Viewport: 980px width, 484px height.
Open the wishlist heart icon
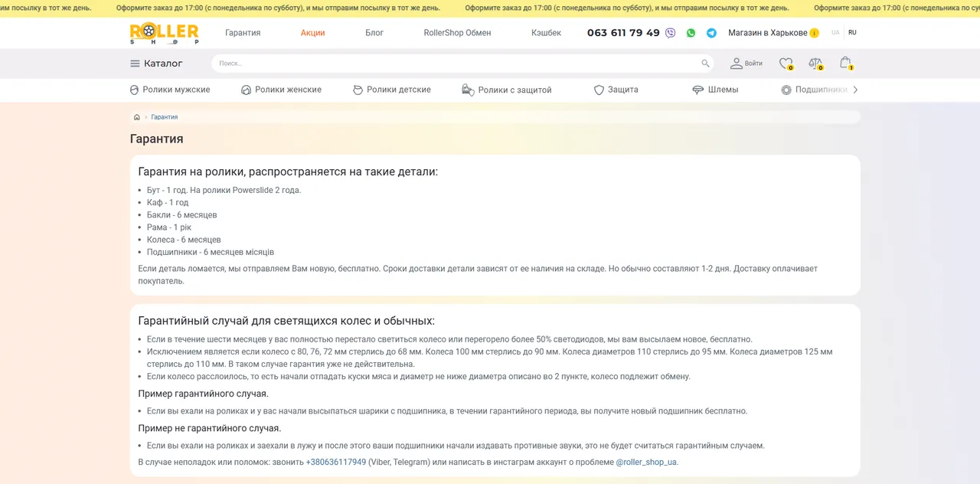(786, 64)
